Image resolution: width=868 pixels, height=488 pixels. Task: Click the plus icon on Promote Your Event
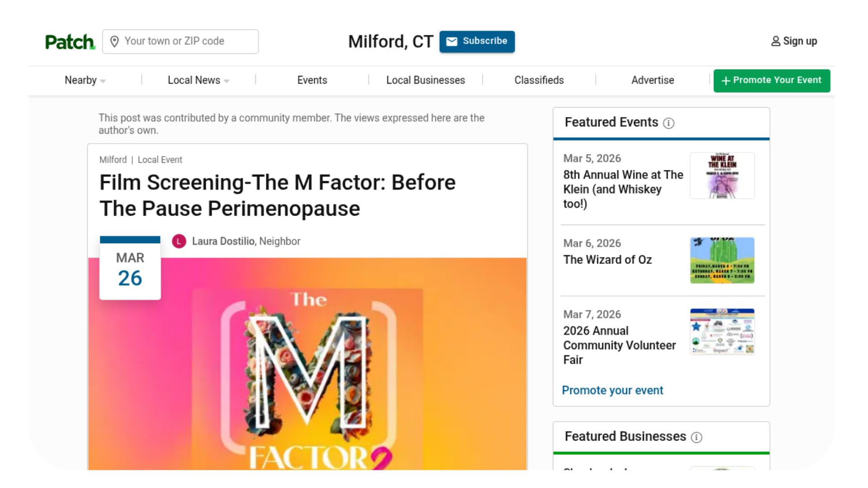point(726,81)
